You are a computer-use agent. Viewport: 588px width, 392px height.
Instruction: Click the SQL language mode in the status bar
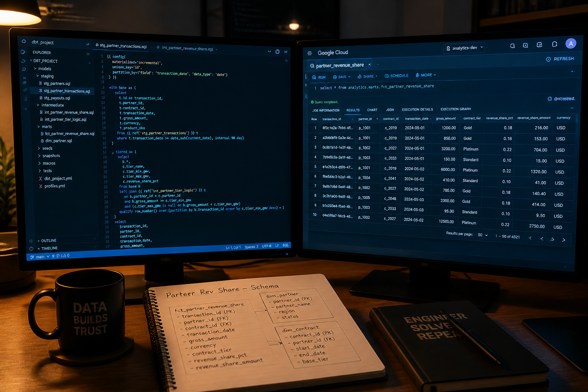click(286, 245)
